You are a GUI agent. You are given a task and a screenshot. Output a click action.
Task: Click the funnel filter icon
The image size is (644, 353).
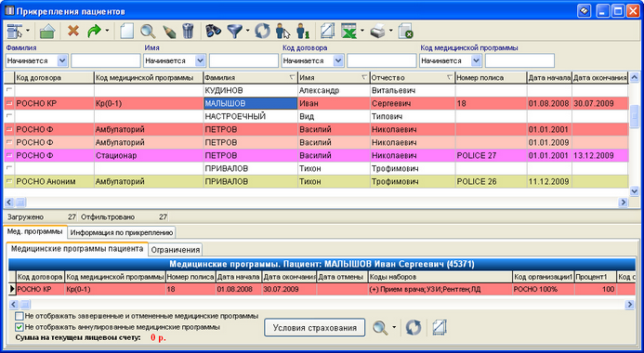tap(235, 32)
